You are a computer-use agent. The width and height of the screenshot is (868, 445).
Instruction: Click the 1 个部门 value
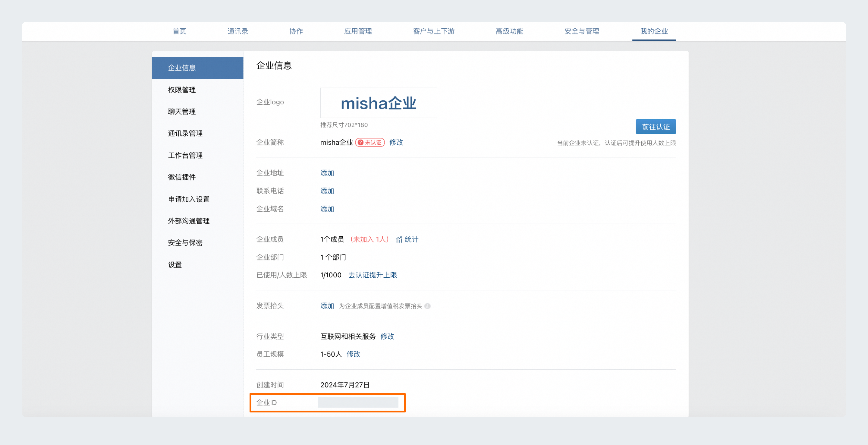pos(333,257)
